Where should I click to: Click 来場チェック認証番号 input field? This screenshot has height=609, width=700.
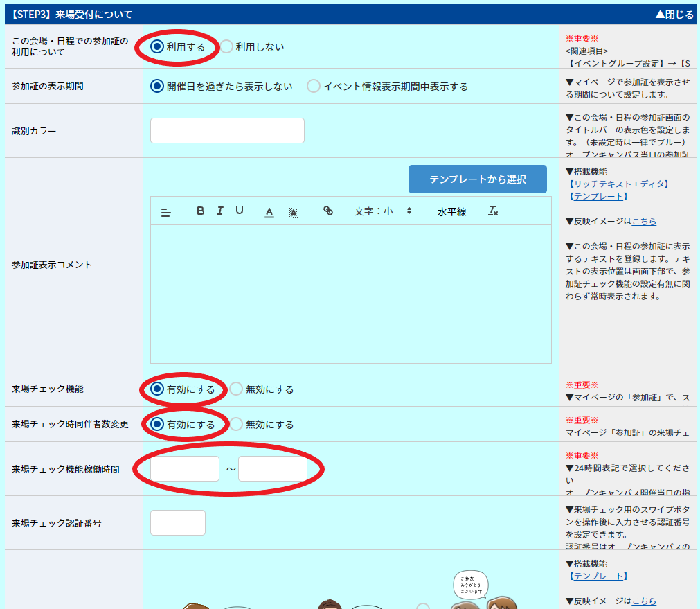click(x=178, y=523)
